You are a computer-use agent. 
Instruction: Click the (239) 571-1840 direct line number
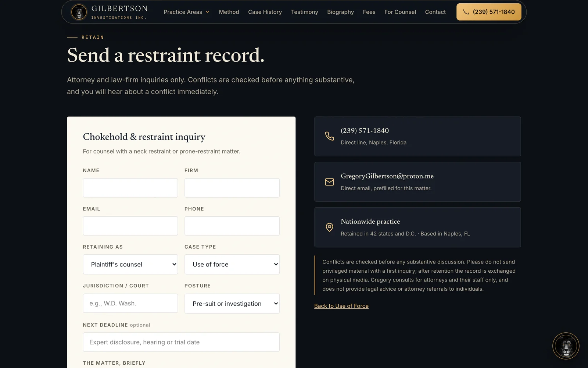(x=365, y=131)
